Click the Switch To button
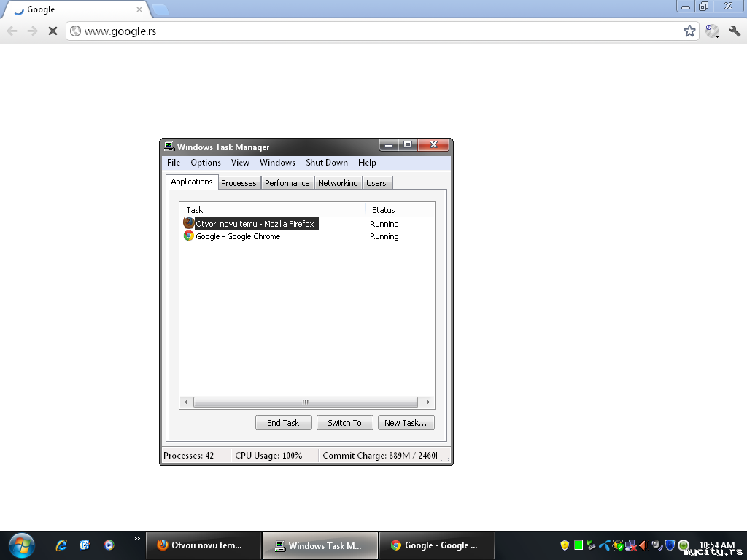This screenshot has height=560, width=747. 344,423
